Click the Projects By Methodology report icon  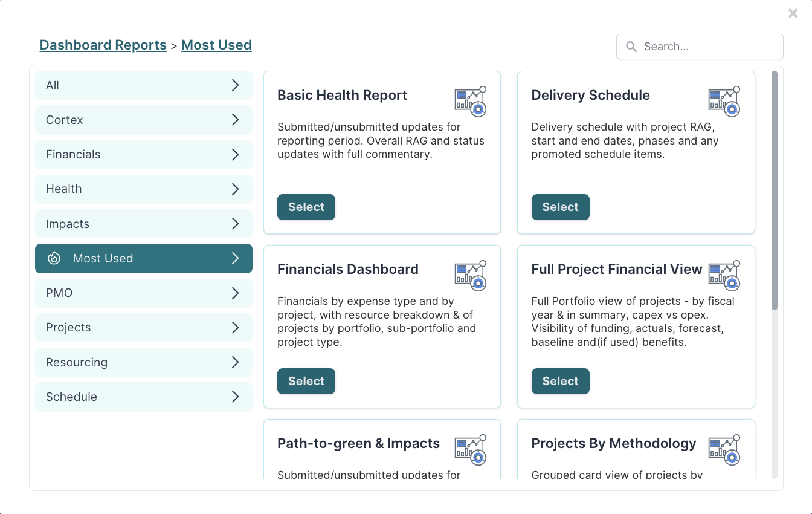(724, 449)
